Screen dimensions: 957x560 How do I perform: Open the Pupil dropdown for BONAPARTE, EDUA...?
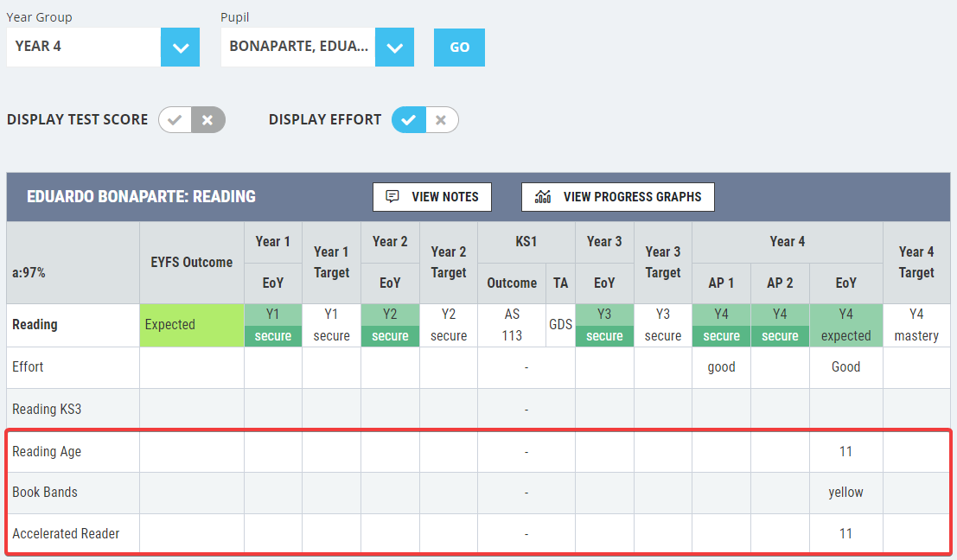tap(393, 47)
